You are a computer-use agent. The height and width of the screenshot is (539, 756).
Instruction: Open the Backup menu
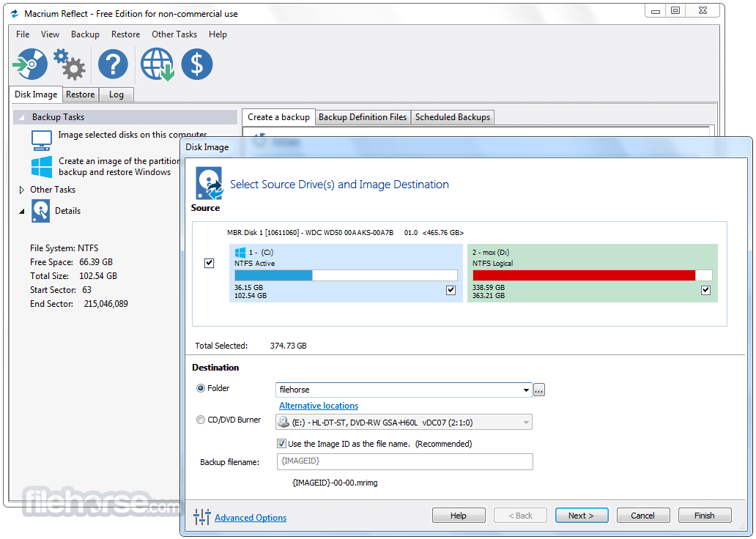click(85, 34)
